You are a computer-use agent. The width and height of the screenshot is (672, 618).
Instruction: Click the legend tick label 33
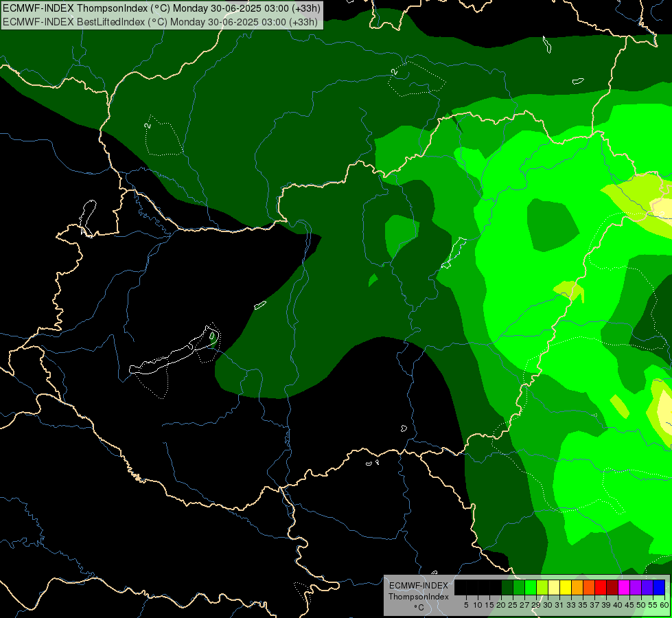tap(571, 605)
